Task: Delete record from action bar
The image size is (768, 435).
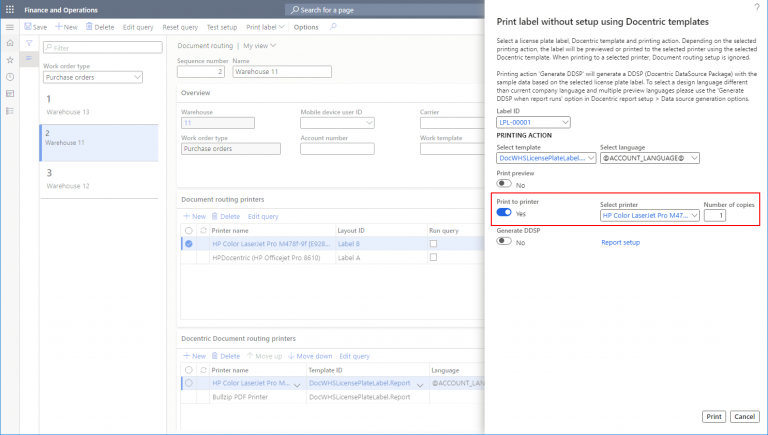Action: (x=100, y=27)
